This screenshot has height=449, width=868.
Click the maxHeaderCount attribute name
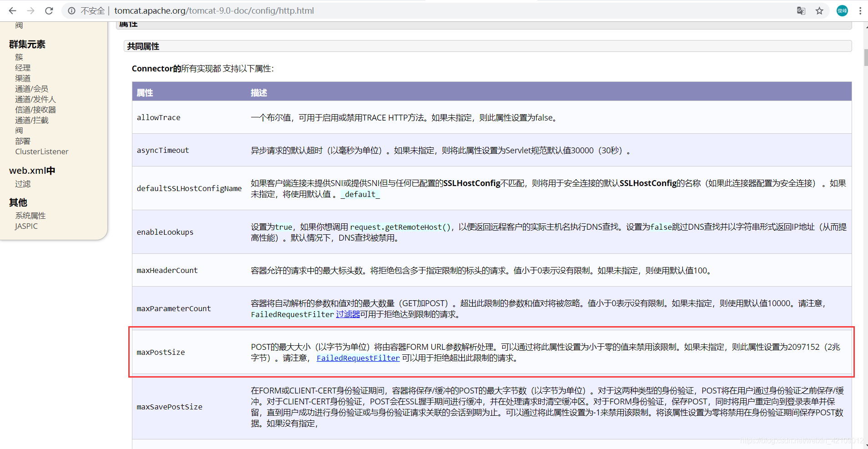(x=167, y=270)
